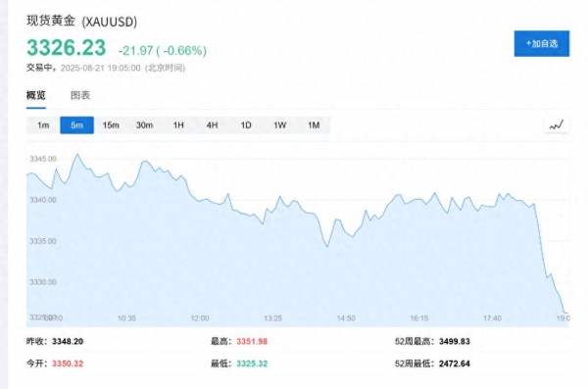Screen dimensions: 588x389
Task: Click the 52周最高 3499.83 value
Action: [x=455, y=341]
